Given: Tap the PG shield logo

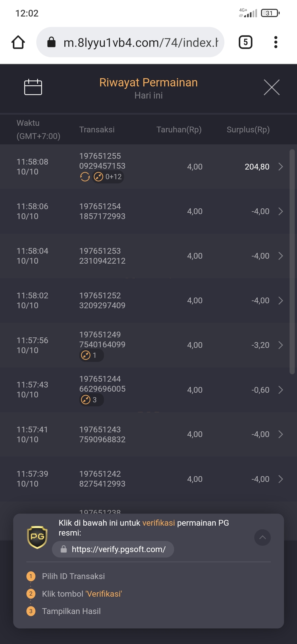Looking at the screenshot, I should click(37, 537).
